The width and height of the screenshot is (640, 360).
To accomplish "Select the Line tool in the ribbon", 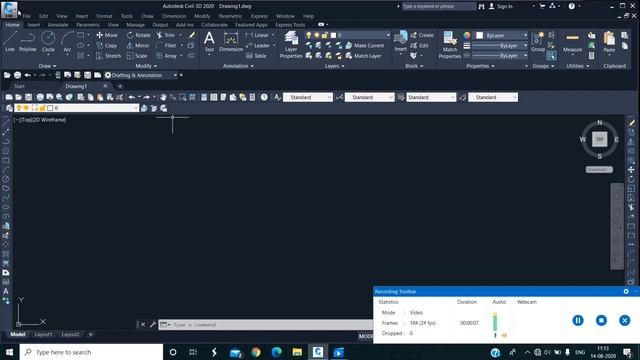I will (x=10, y=41).
